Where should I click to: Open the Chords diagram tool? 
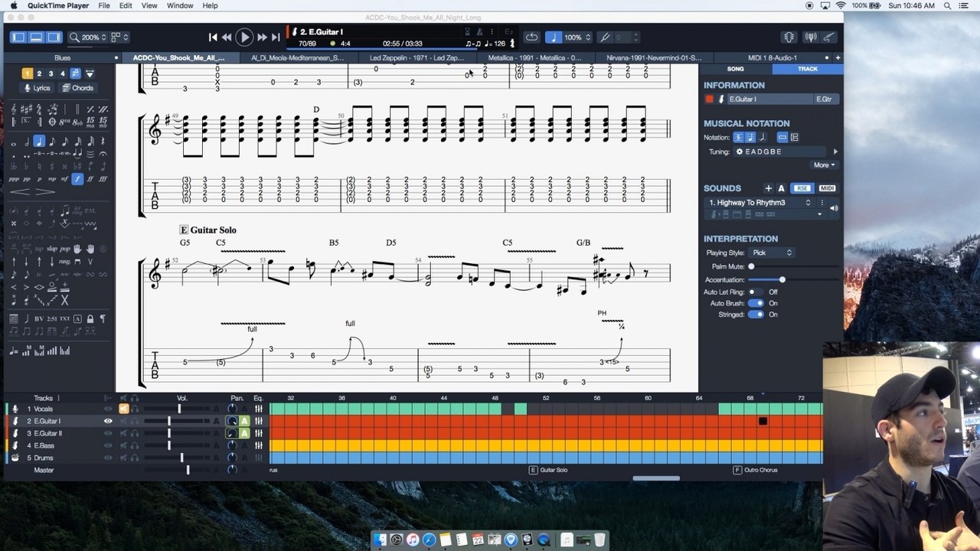click(x=77, y=88)
